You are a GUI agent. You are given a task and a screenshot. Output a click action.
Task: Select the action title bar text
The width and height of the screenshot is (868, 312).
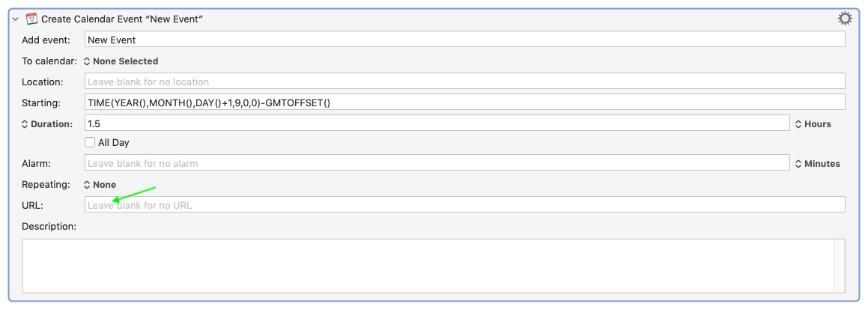coord(123,19)
